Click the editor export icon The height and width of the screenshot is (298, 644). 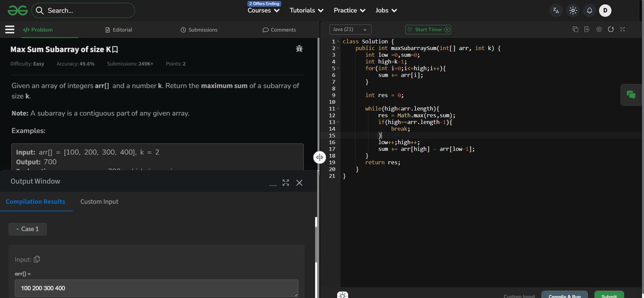coord(587,30)
